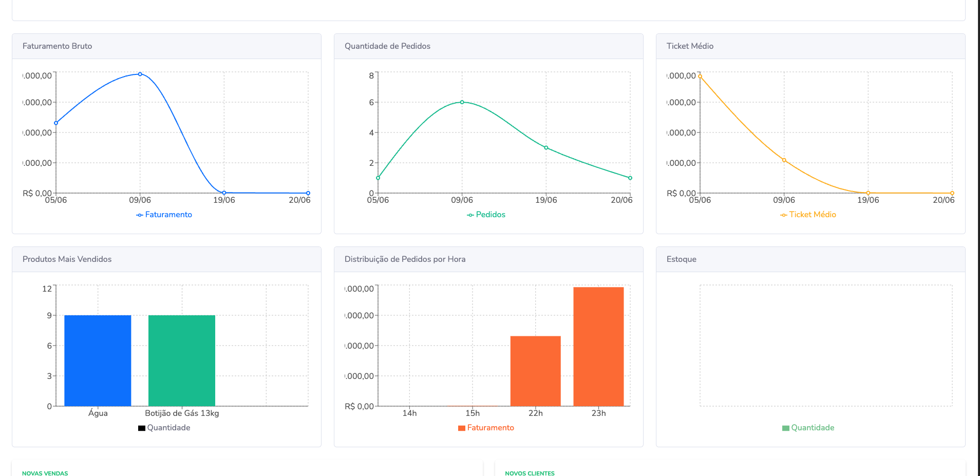The width and height of the screenshot is (980, 476).
Task: Toggle the orange Ticket Médio legend item
Action: (808, 215)
